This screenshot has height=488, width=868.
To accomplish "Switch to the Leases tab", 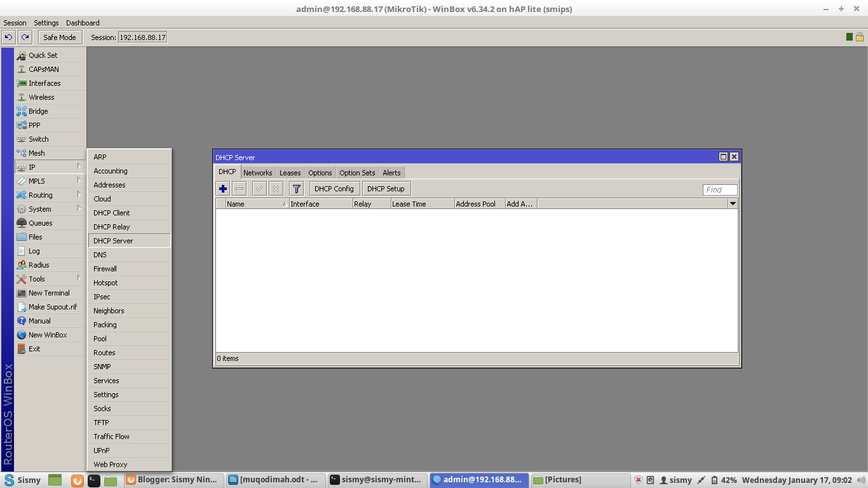I will [290, 173].
